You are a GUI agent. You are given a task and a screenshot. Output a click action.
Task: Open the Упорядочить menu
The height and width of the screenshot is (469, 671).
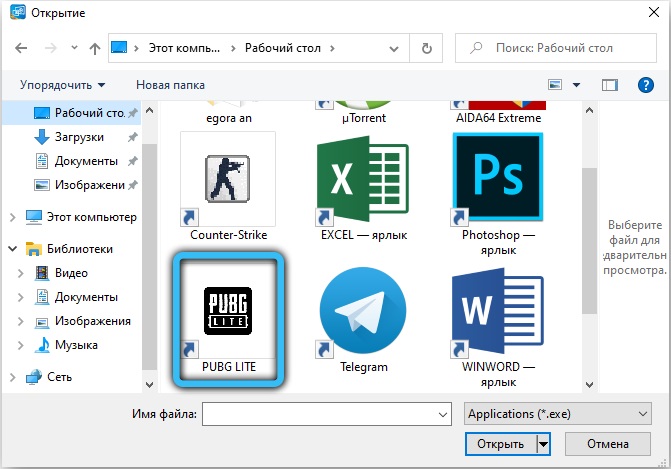pos(62,85)
